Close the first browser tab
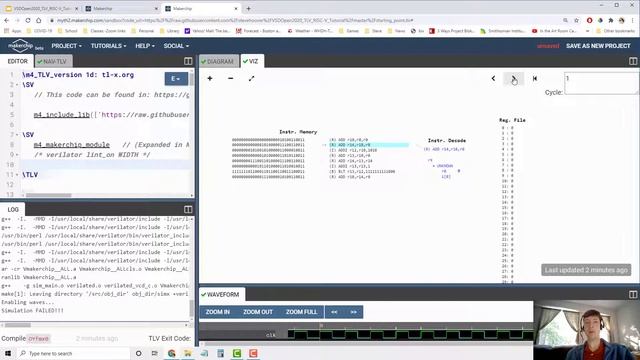 coord(76,8)
